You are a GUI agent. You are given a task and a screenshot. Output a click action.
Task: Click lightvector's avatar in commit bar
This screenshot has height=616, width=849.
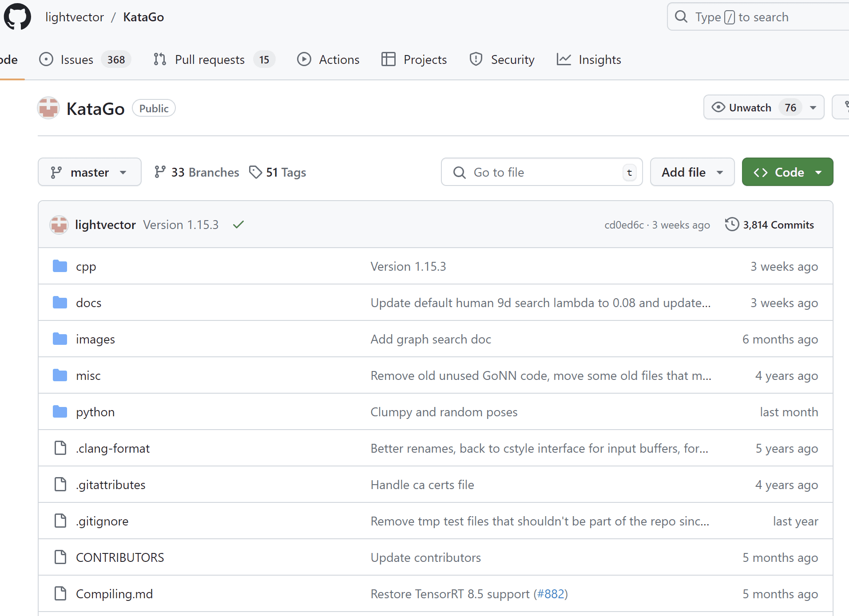coord(59,225)
